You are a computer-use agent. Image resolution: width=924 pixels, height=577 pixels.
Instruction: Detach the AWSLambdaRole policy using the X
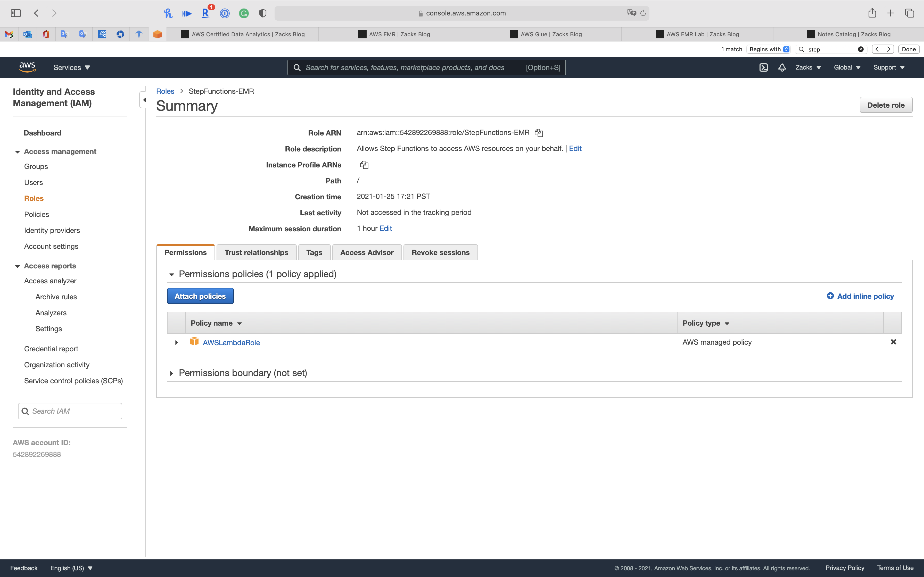tap(893, 342)
